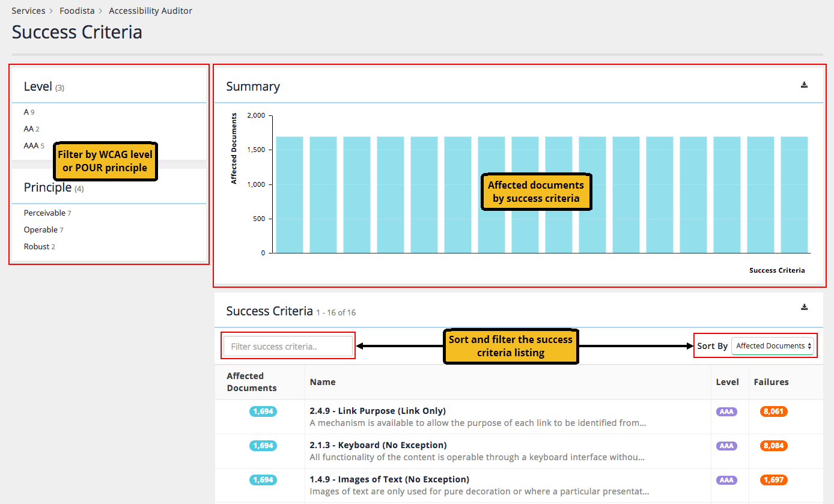Click the 8,061 failures badge
Image resolution: width=834 pixels, height=504 pixels.
[x=773, y=411]
